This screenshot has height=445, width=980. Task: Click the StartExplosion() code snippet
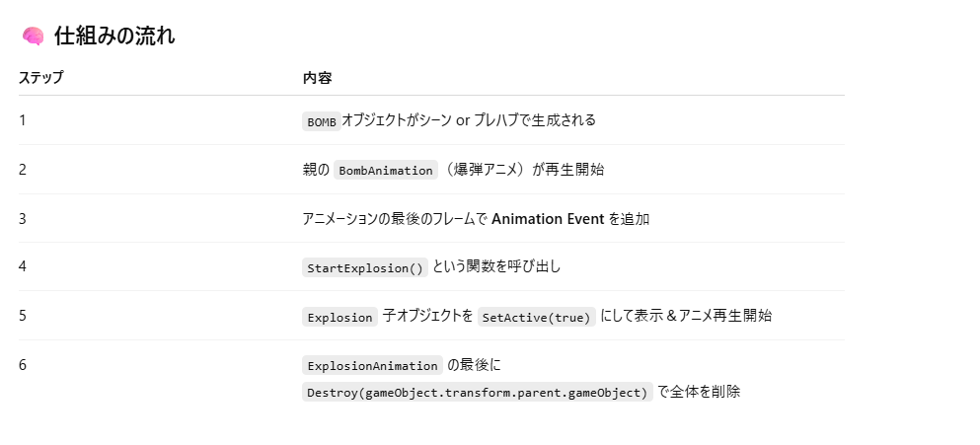tap(365, 267)
